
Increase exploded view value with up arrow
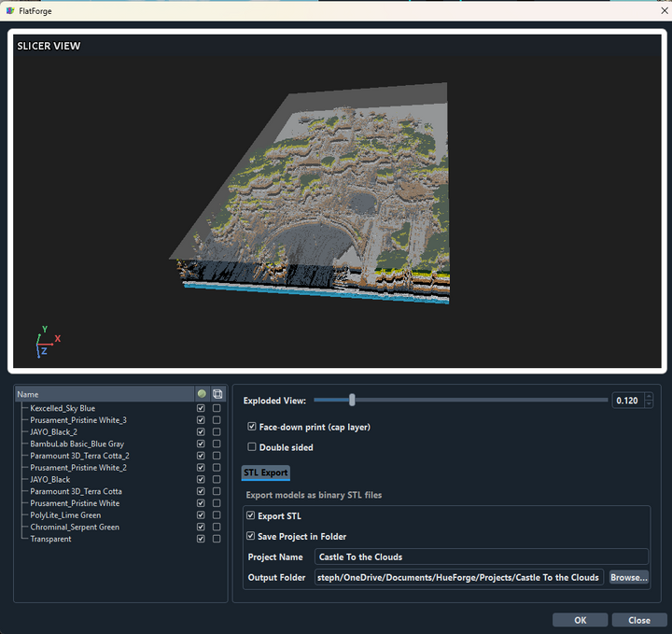(649, 396)
